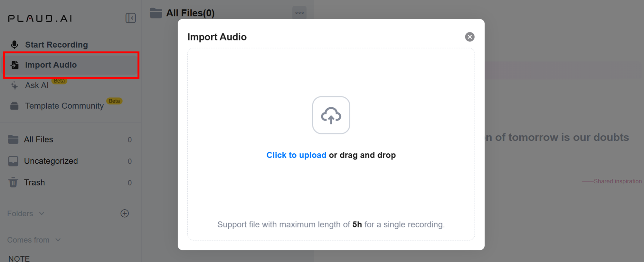Screen dimensions: 644x262
Task: Close the Import Audio dialog
Action: click(x=470, y=37)
